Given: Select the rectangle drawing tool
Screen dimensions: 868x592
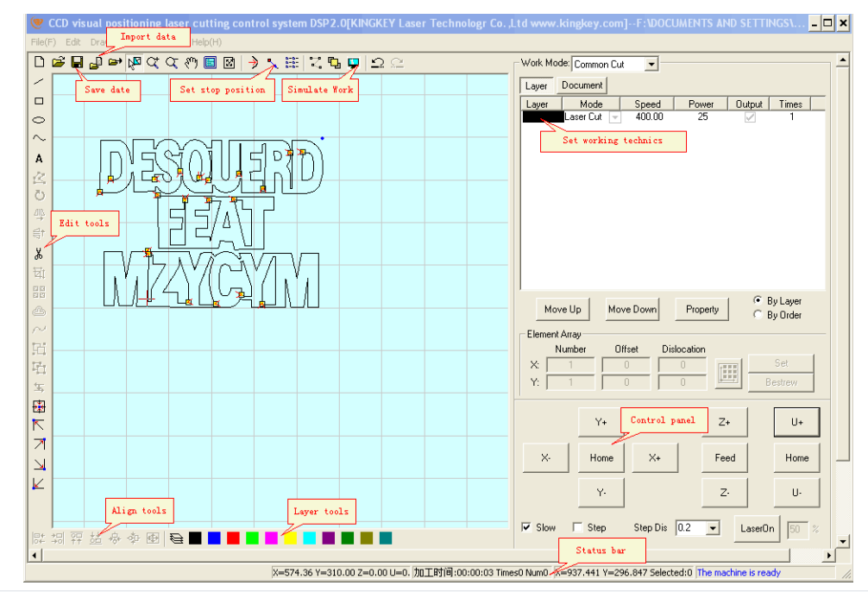Looking at the screenshot, I should pyautogui.click(x=39, y=101).
